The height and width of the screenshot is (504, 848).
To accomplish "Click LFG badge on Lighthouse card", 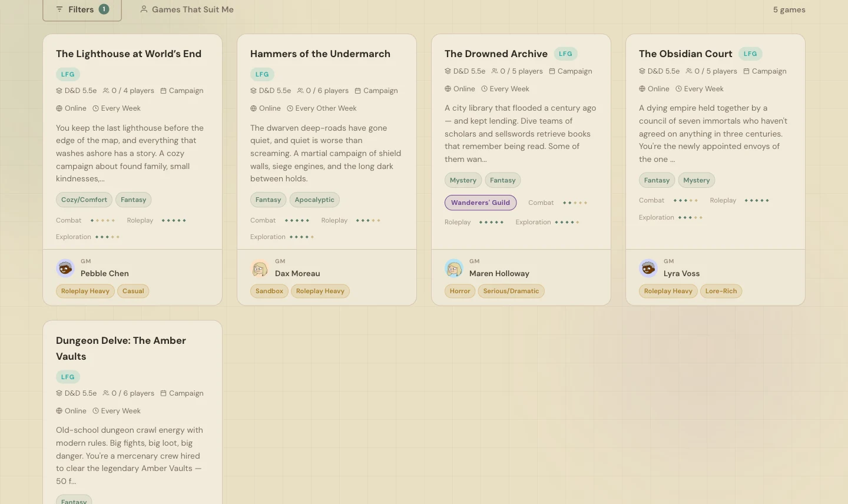I will (x=68, y=74).
